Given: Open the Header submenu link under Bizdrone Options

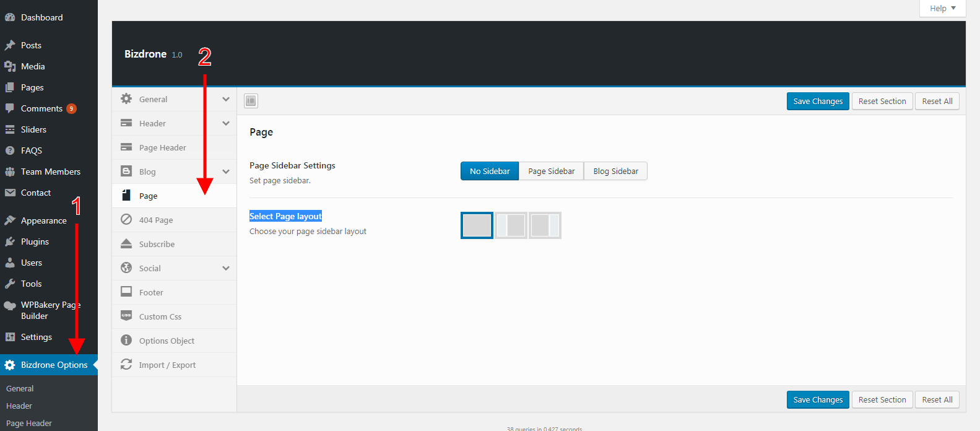Looking at the screenshot, I should 19,406.
